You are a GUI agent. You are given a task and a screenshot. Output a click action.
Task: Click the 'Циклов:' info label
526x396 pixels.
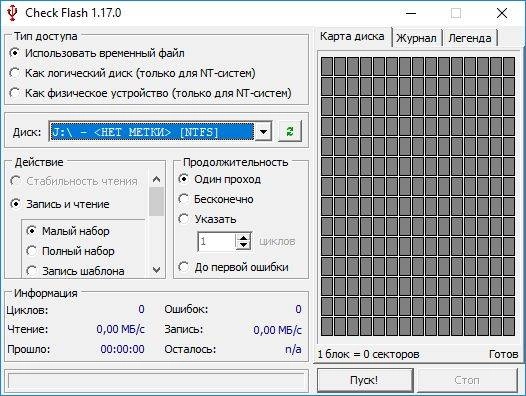click(x=28, y=310)
